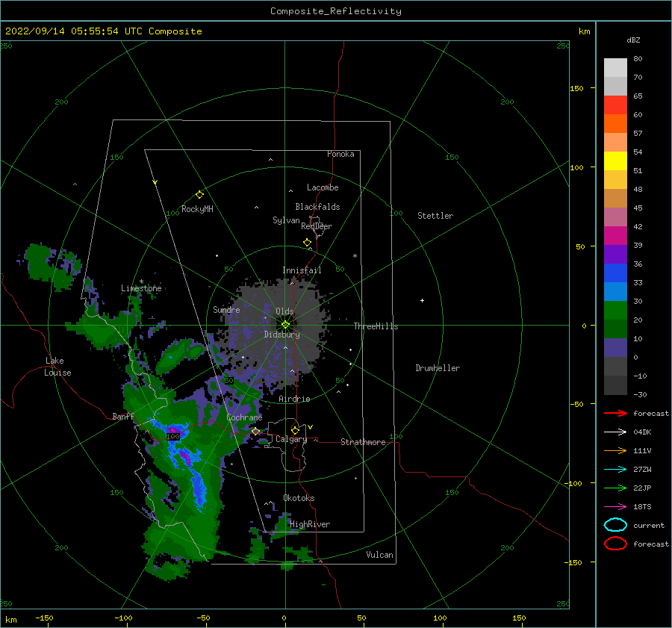Screen dimensions: 672x628
Task: Click the 10 dBZ slate purple swatch
Action: click(615, 348)
